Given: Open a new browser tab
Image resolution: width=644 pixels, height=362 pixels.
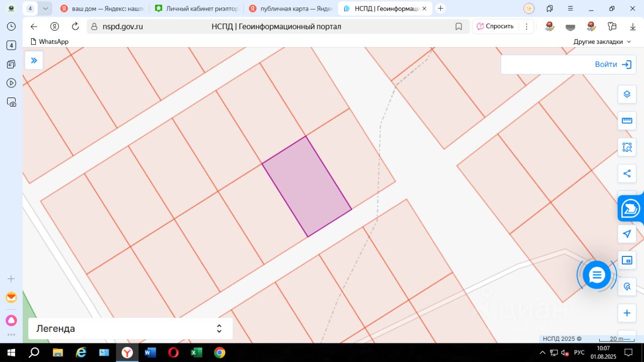Looking at the screenshot, I should coord(441,9).
